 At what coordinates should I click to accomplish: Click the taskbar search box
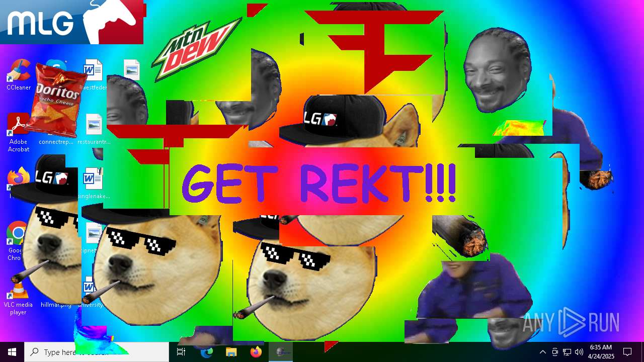pyautogui.click(x=97, y=352)
